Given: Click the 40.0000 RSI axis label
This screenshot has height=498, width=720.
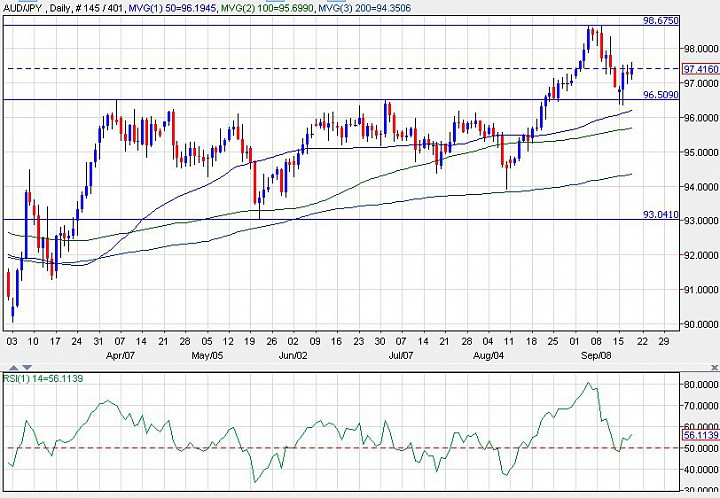Looking at the screenshot, I should 701,470.
